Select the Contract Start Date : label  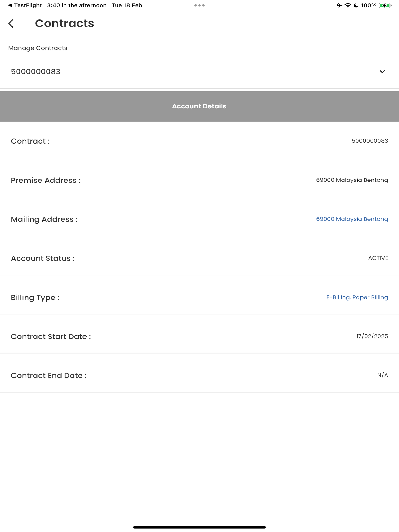[x=51, y=336]
